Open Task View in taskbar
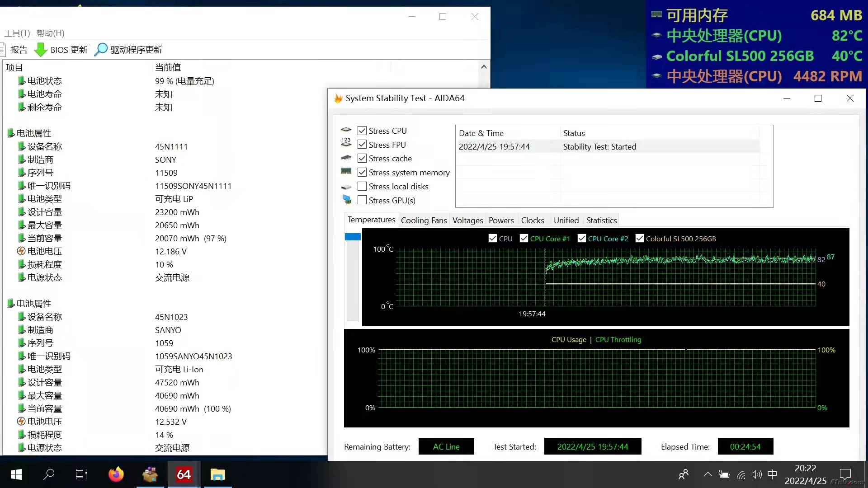Viewport: 868px width, 488px height. point(81,474)
